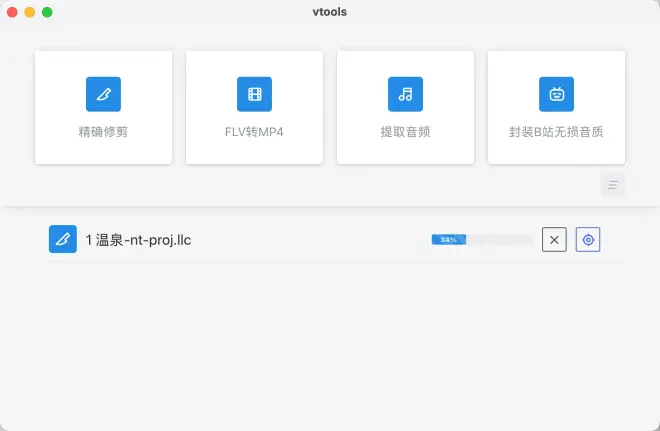The image size is (660, 431).
Task: Minimize the vtools window with yellow button
Action: click(x=29, y=12)
